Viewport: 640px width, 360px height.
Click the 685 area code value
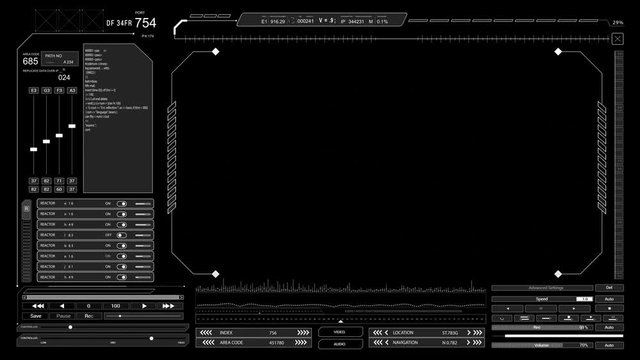click(30, 61)
